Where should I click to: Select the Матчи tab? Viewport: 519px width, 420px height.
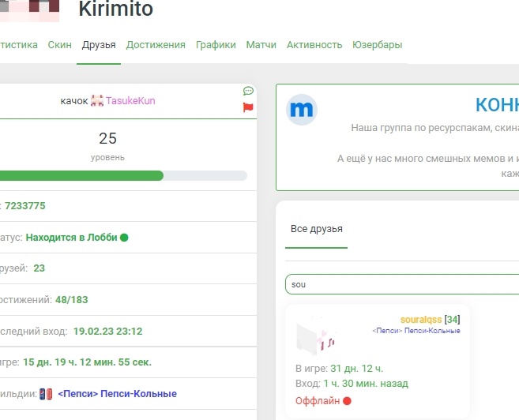(x=261, y=45)
